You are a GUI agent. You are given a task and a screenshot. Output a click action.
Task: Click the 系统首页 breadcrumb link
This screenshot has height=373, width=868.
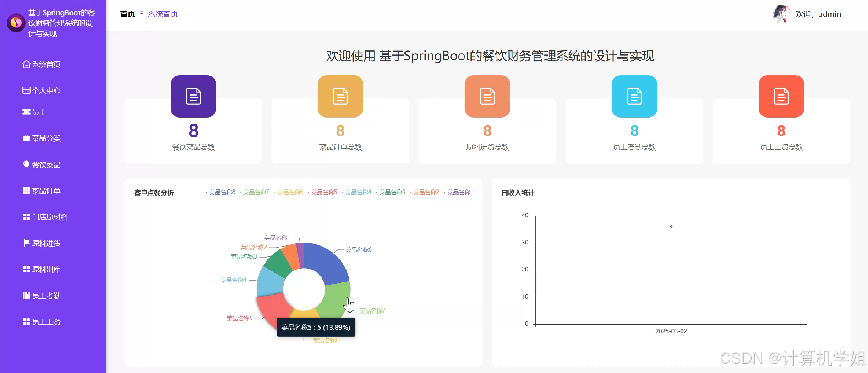pos(163,14)
